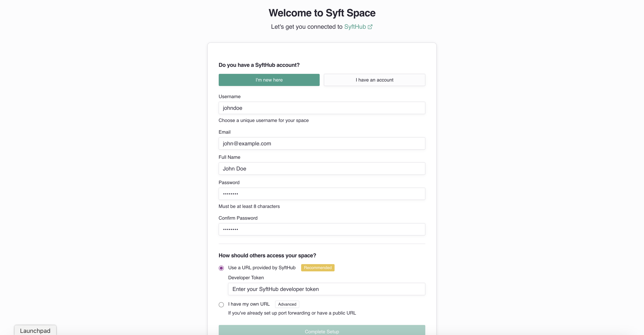The image size is (644, 335).
Task: Click the external link icon beside SyftHub
Action: coord(370,27)
